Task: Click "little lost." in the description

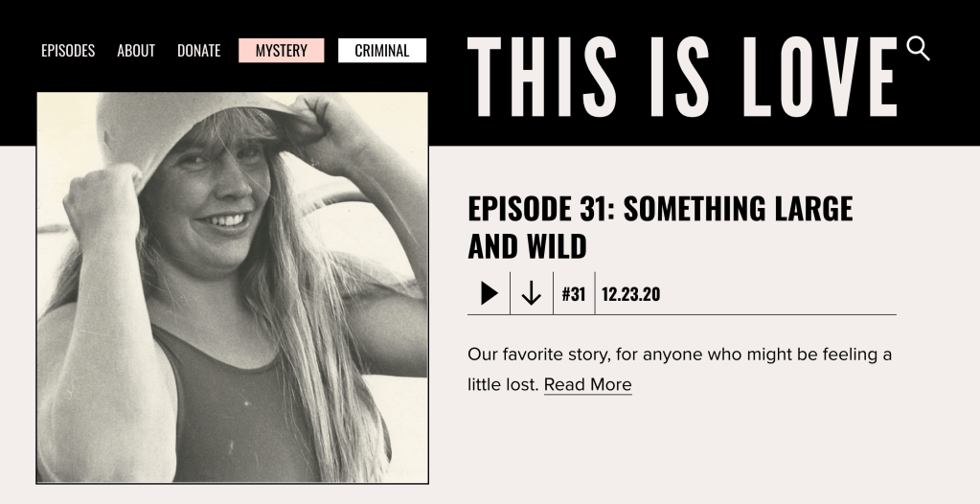Action: 503,384
